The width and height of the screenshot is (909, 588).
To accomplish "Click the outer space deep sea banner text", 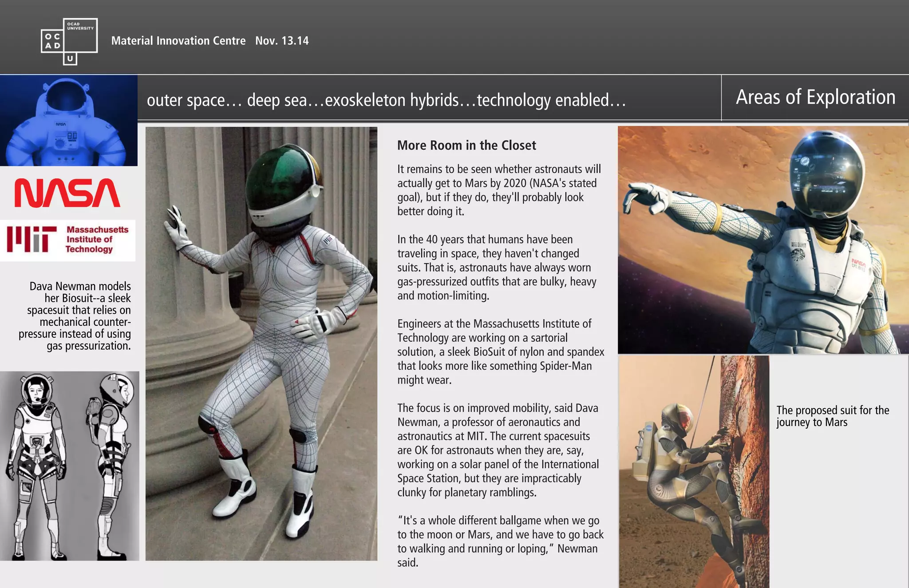I will tap(386, 100).
